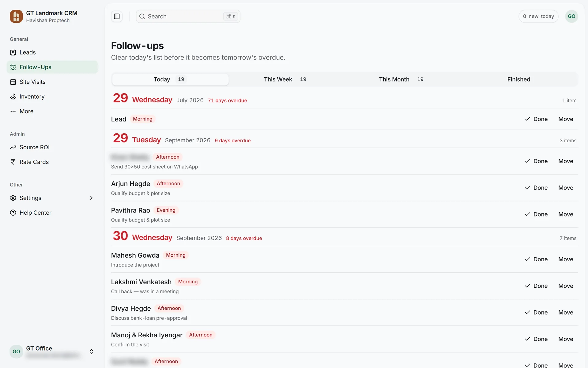Image resolution: width=588 pixels, height=368 pixels.
Task: Toggle the sidebar panel icon
Action: click(117, 16)
